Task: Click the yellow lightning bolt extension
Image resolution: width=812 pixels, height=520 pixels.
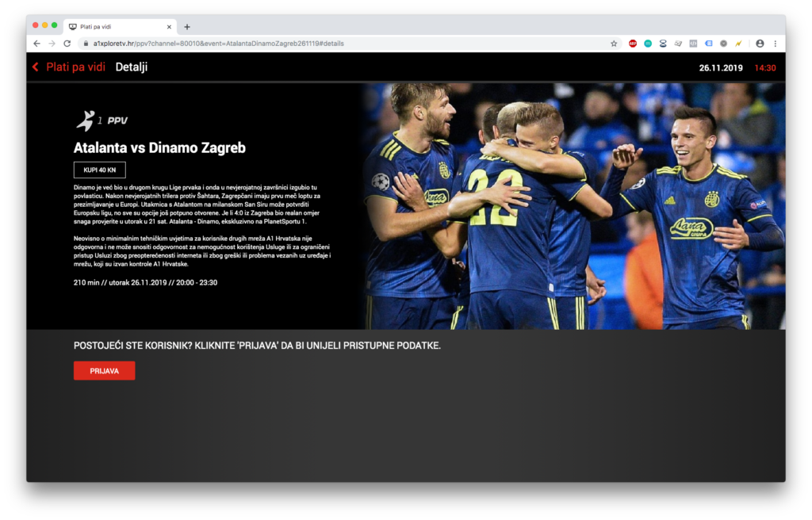Action: point(738,44)
